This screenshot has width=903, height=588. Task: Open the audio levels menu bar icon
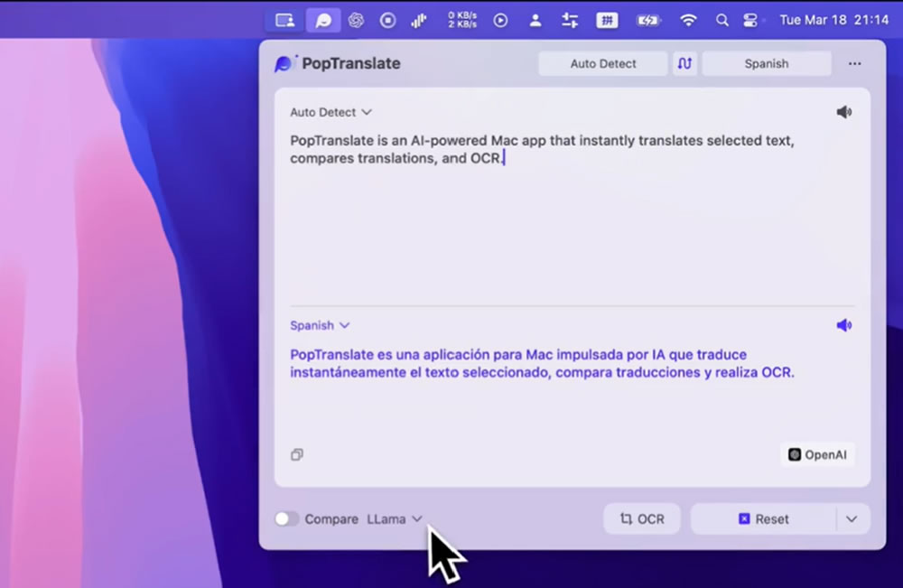[419, 21]
